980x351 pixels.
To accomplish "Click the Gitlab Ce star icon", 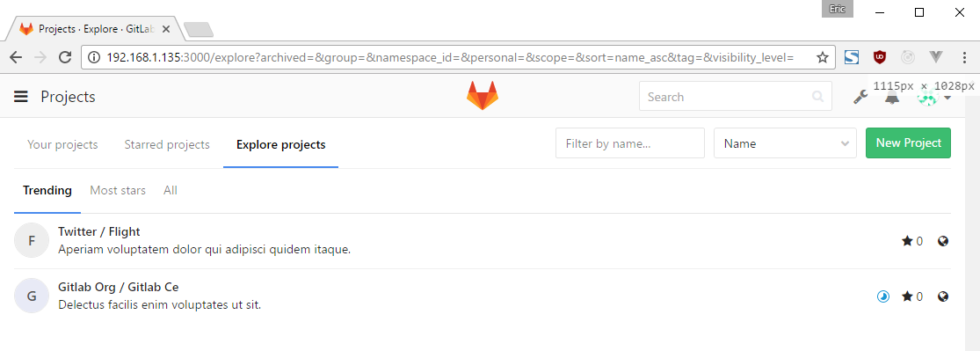I will [x=907, y=296].
